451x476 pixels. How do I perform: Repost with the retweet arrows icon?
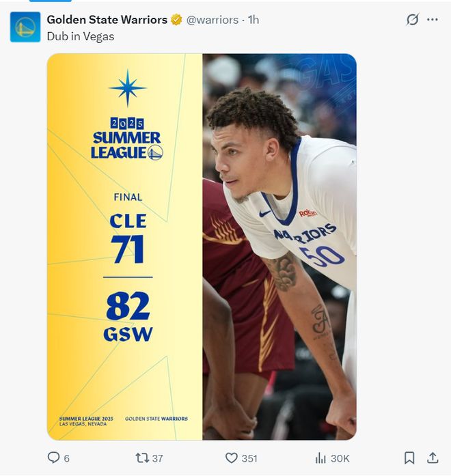click(x=142, y=458)
